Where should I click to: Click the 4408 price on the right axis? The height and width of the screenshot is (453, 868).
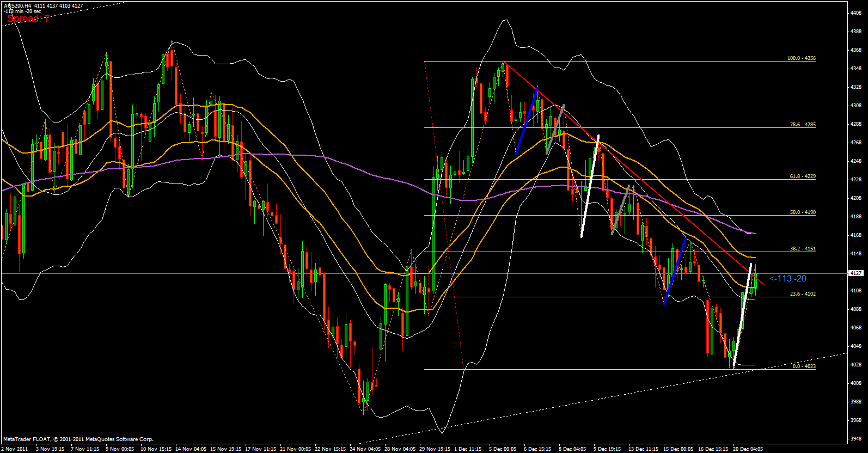[855, 13]
